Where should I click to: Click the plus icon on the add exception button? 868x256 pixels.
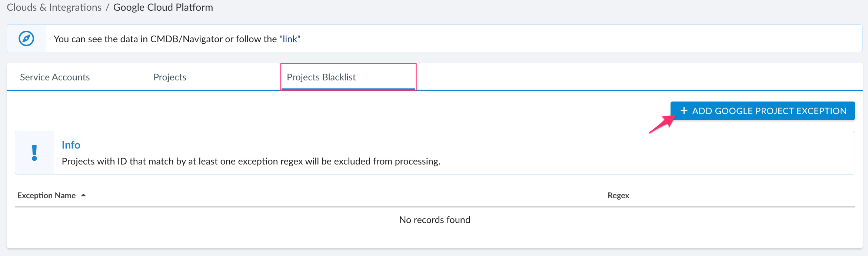tap(684, 111)
